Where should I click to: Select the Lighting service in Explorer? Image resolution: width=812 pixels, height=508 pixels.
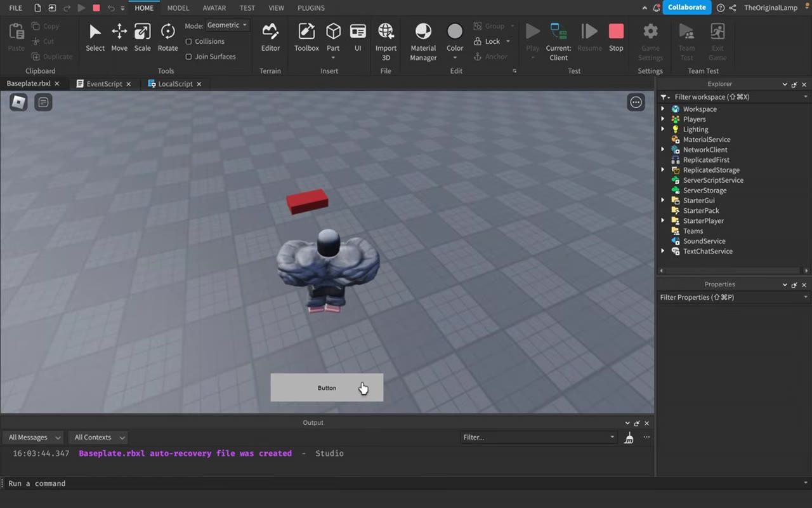695,130
